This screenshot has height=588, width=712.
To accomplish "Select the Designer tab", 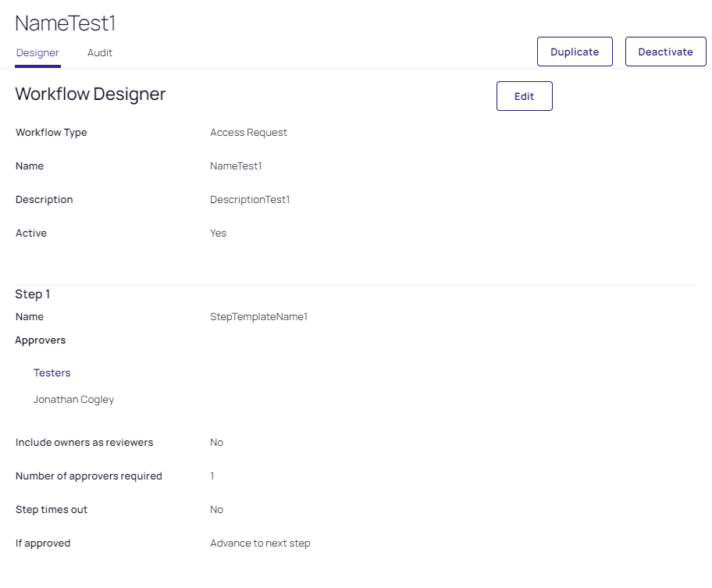I will [37, 52].
